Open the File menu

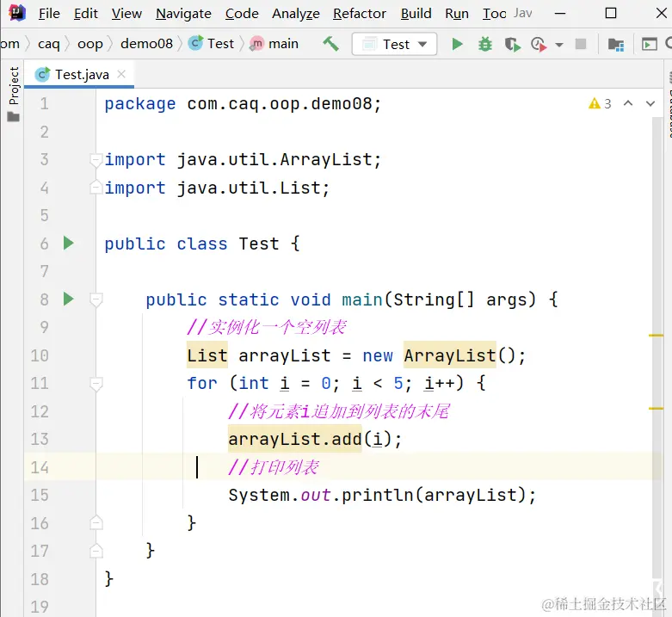pyautogui.click(x=49, y=14)
